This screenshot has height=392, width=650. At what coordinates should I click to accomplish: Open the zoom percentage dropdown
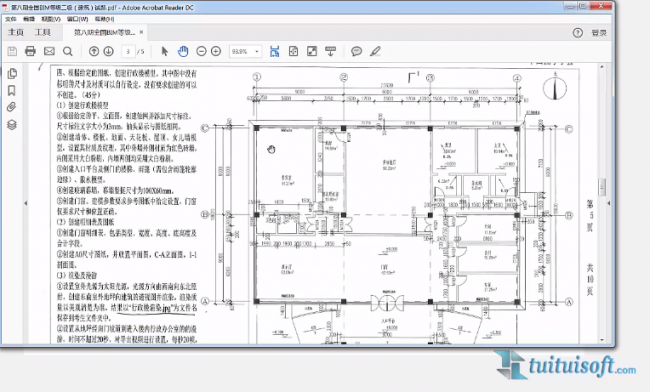[245, 51]
